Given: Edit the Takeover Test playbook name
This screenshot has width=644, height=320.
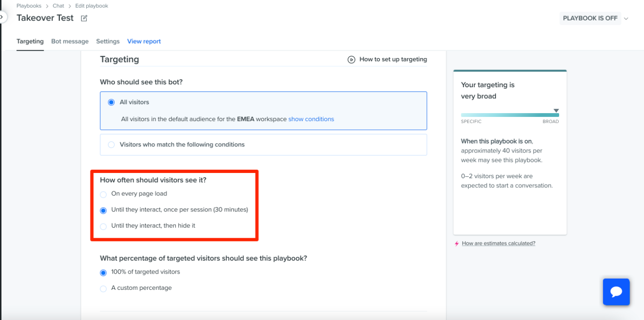Looking at the screenshot, I should [x=84, y=18].
